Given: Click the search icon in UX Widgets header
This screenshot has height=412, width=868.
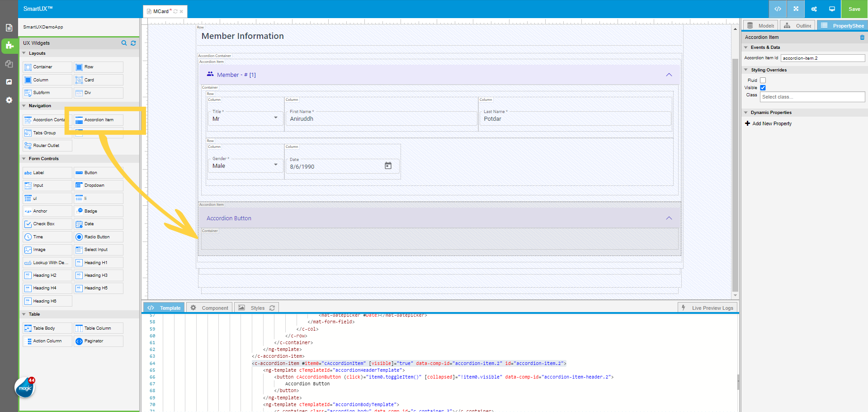Looking at the screenshot, I should coord(124,43).
